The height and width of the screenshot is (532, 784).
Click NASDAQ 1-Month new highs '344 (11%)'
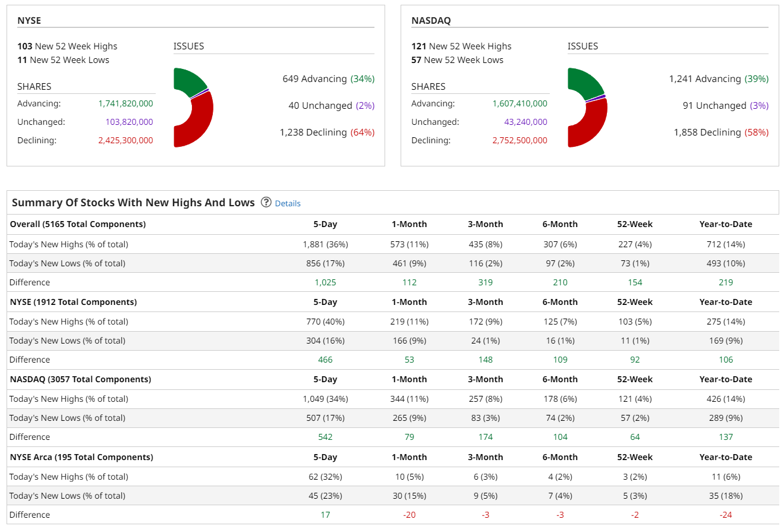(410, 399)
